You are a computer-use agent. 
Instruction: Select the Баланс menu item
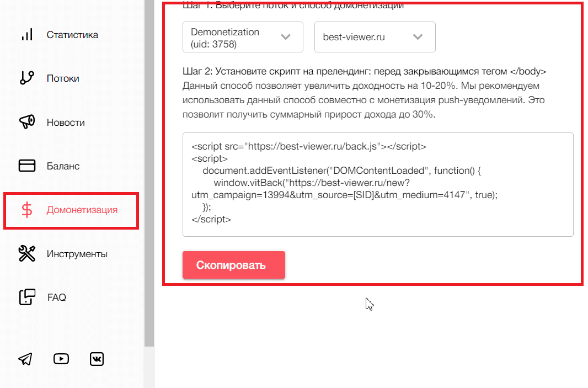pos(63,166)
